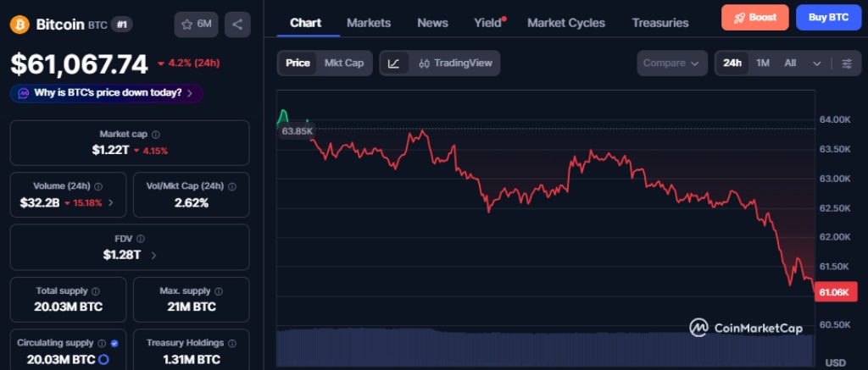
Task: Open chart settings sliders icon
Action: pyautogui.click(x=847, y=63)
